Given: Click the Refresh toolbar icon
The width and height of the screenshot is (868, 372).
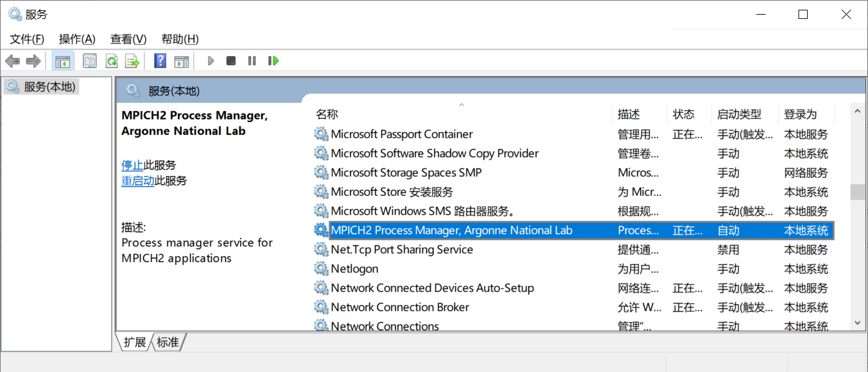Looking at the screenshot, I should pos(111,61).
